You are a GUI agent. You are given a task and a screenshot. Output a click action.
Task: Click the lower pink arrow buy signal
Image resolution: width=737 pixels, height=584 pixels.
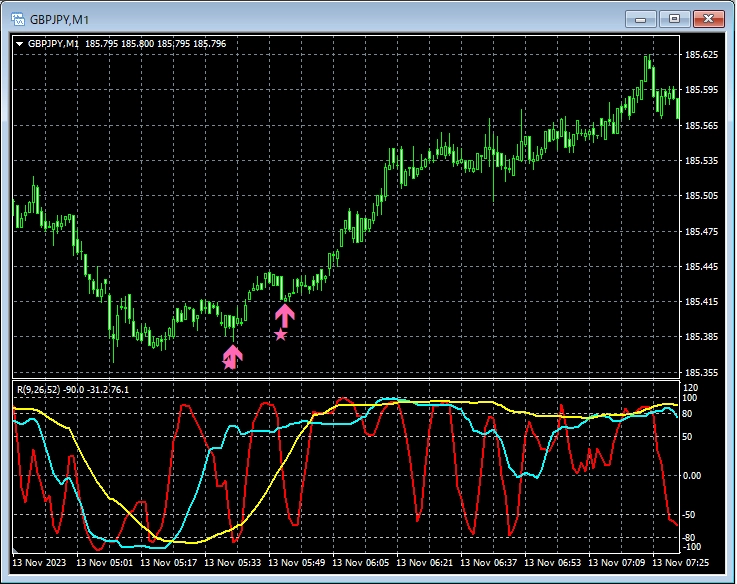(232, 356)
